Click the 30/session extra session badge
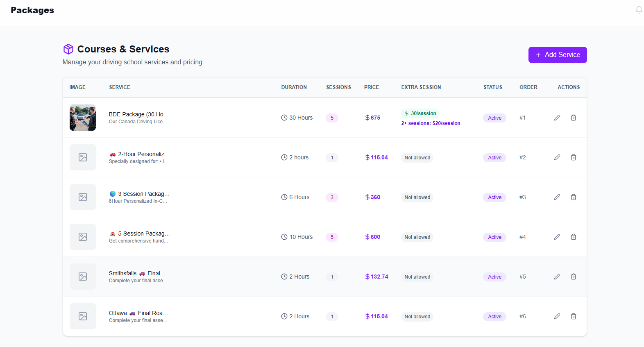The width and height of the screenshot is (644, 347). tap(420, 113)
